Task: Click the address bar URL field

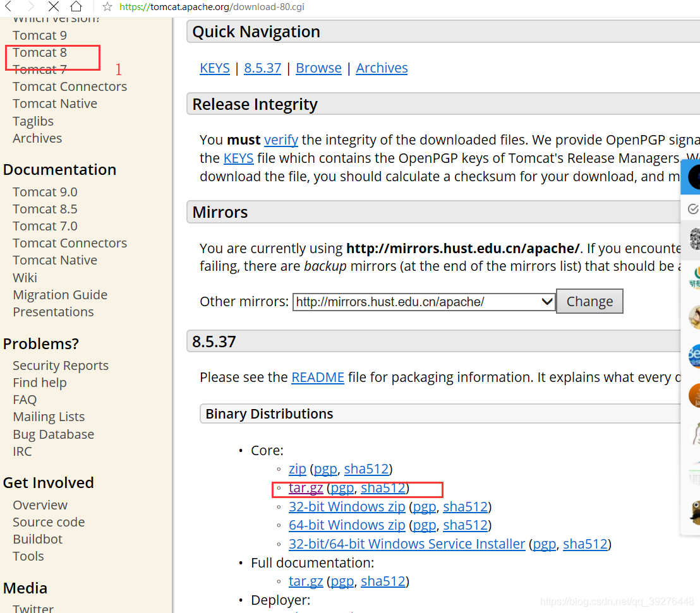Action: [212, 7]
